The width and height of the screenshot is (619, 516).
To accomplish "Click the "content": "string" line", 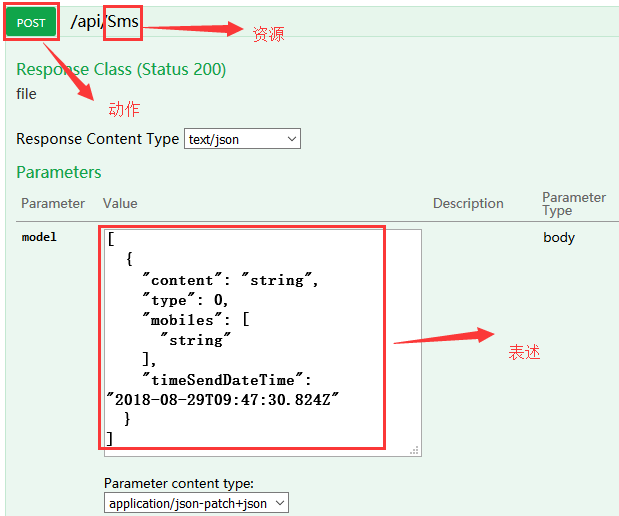I will click(x=230, y=280).
